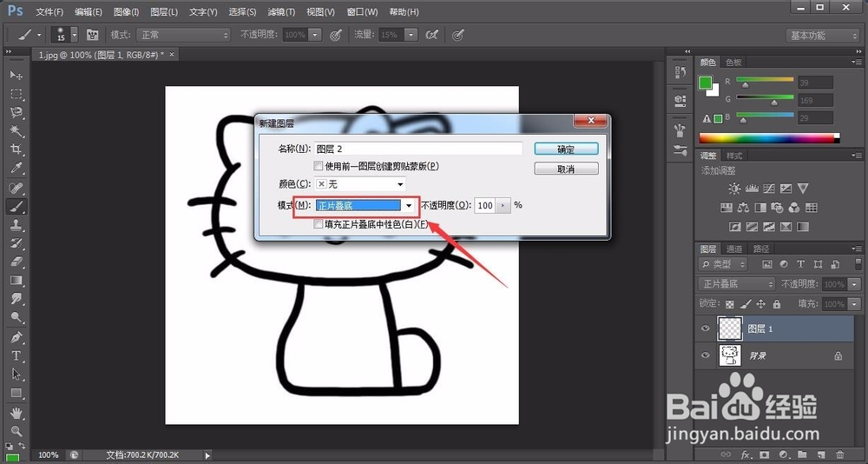Viewport: 868px width, 464px height.
Task: Hide 图层 1 visibility eye
Action: point(705,328)
